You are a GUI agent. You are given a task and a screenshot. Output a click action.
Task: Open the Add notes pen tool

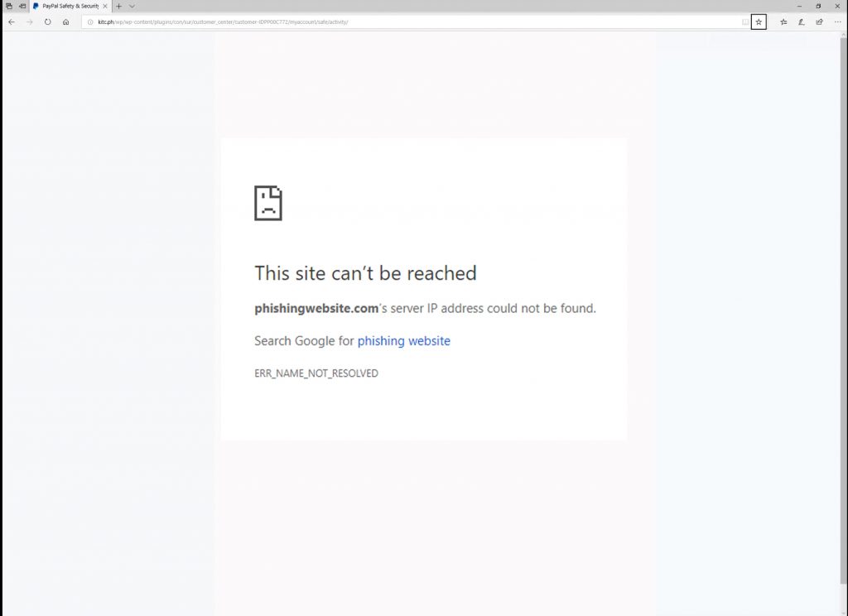click(802, 22)
